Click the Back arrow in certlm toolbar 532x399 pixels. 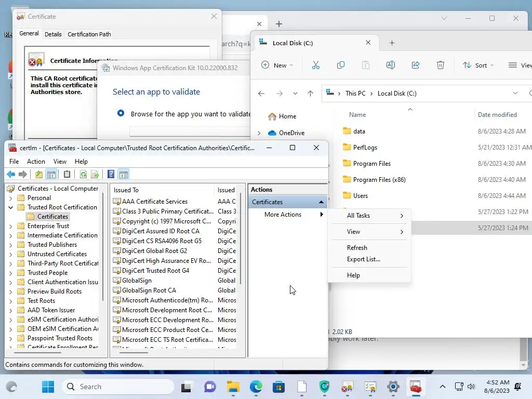click(x=11, y=175)
